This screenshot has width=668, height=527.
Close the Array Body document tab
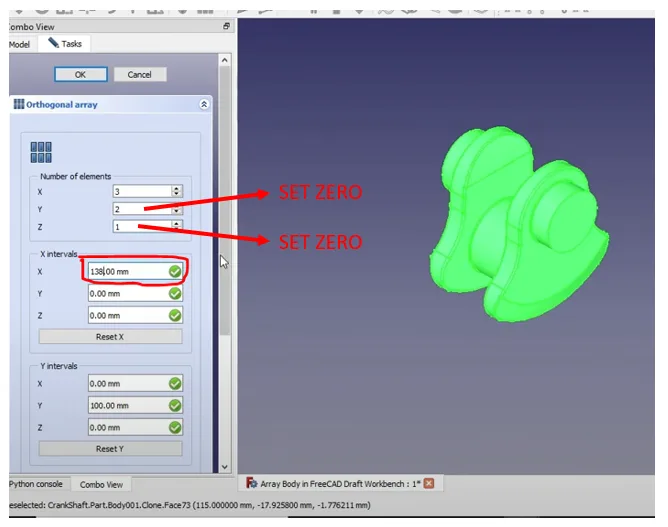429,484
